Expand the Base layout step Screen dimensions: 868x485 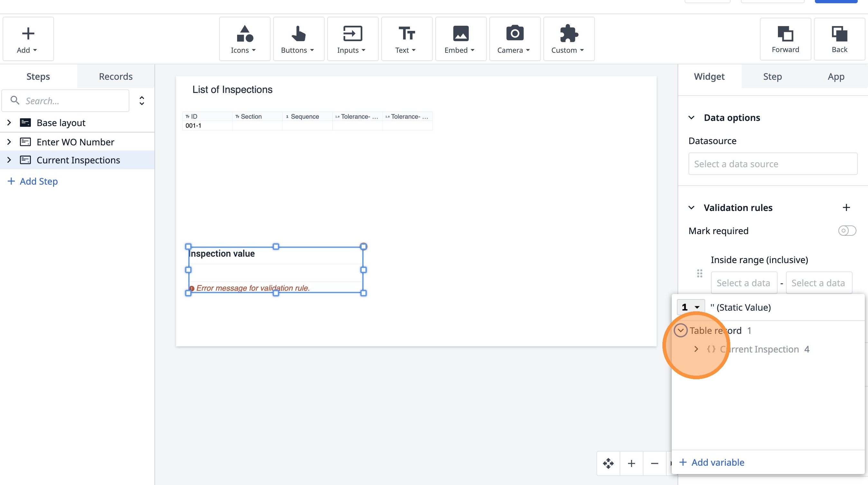(9, 123)
